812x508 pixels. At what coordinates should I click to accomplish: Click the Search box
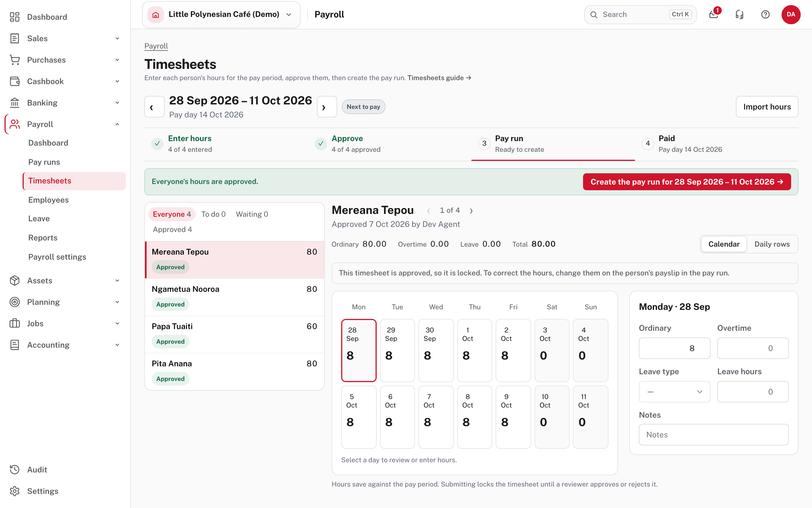[x=640, y=14]
